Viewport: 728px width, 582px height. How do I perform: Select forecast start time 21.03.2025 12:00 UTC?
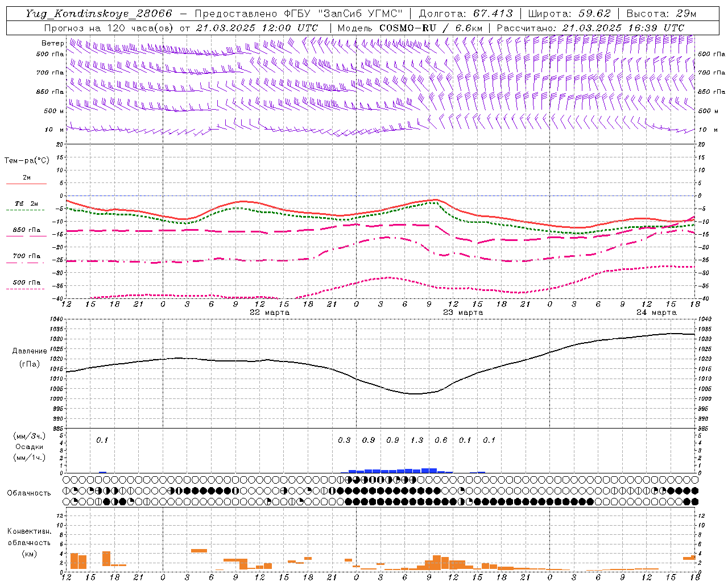[257, 28]
